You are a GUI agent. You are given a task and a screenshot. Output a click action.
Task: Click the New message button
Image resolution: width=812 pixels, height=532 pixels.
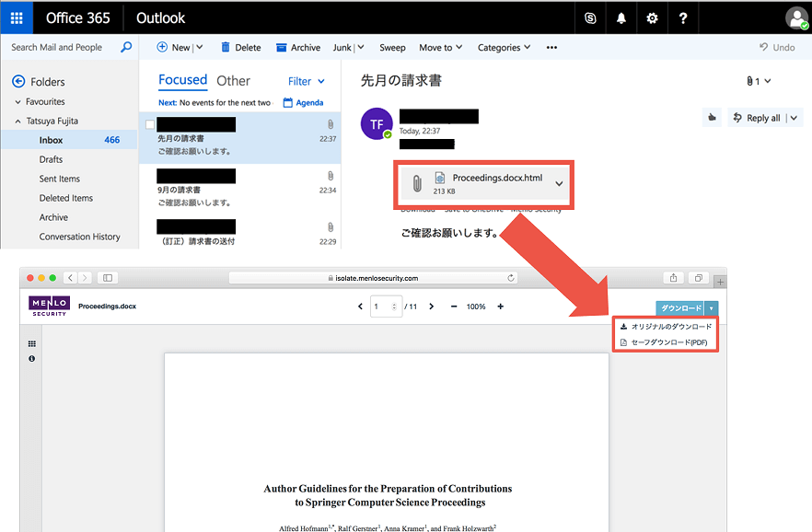coord(173,47)
